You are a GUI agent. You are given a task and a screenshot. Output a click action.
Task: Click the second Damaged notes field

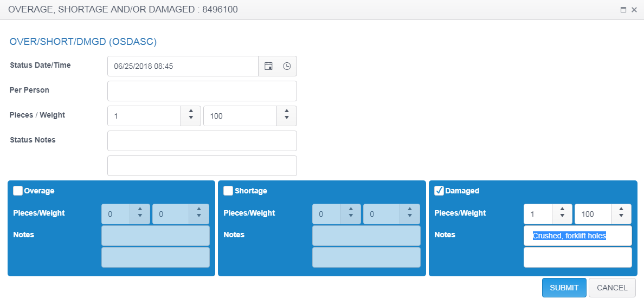point(577,257)
